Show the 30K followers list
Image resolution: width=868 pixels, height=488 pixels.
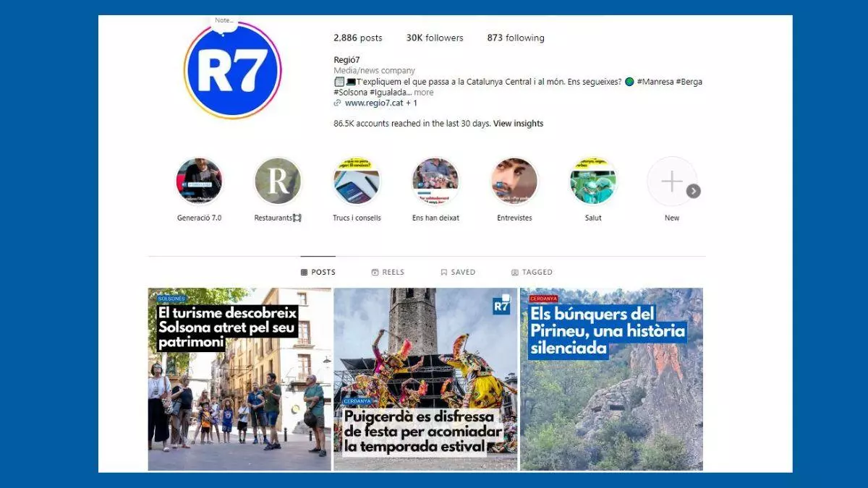(x=435, y=38)
